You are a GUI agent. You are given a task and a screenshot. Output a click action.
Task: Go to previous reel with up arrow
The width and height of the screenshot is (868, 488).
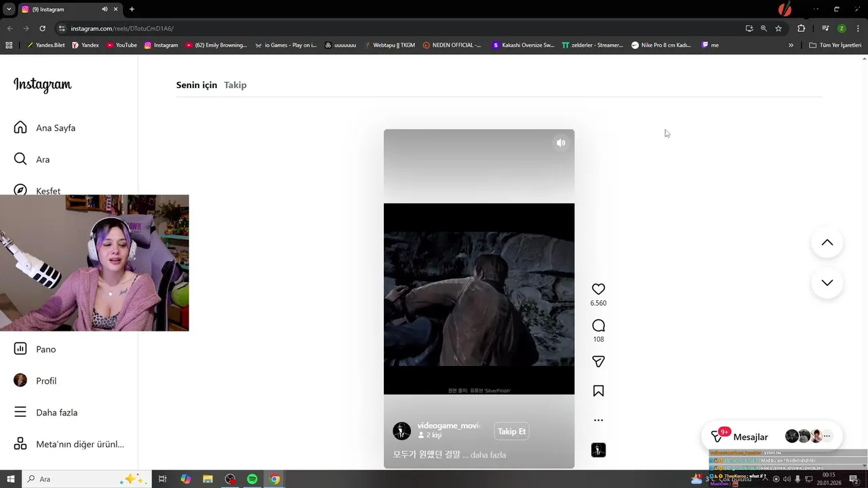coord(827,243)
